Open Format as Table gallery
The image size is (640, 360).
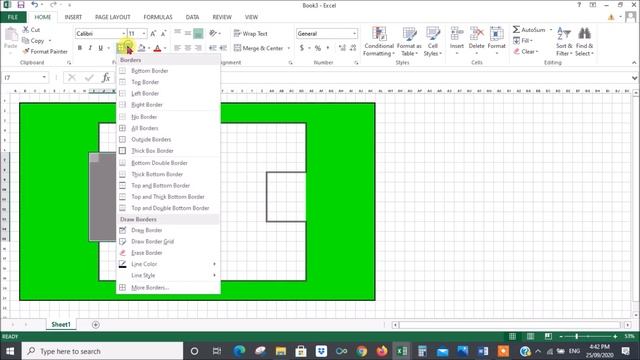409,41
